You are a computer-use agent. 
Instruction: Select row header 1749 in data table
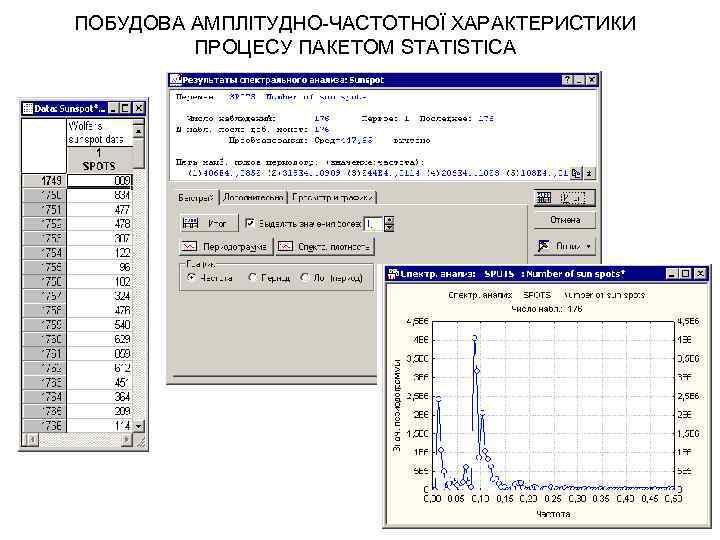point(44,180)
